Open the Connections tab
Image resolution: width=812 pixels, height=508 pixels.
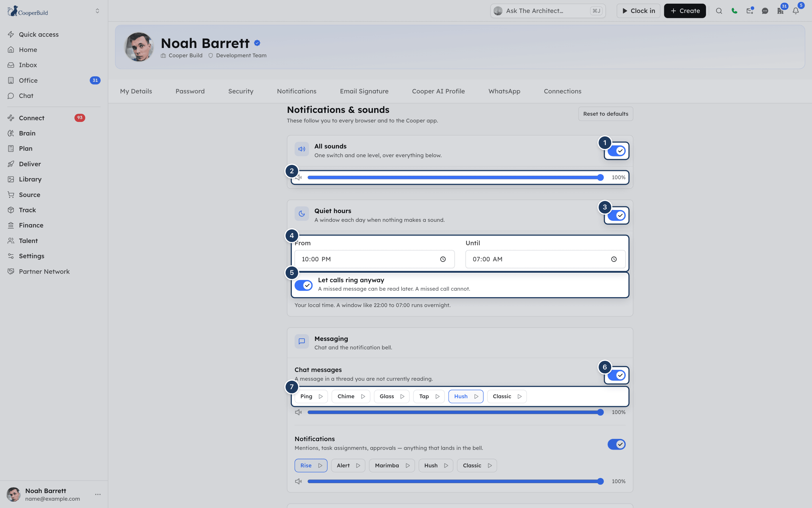pos(562,91)
